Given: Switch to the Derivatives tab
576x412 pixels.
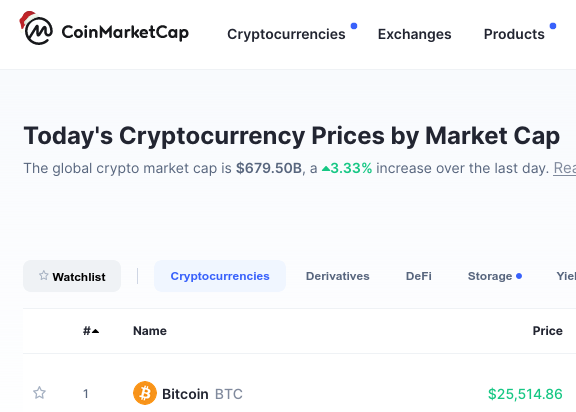Looking at the screenshot, I should [338, 276].
